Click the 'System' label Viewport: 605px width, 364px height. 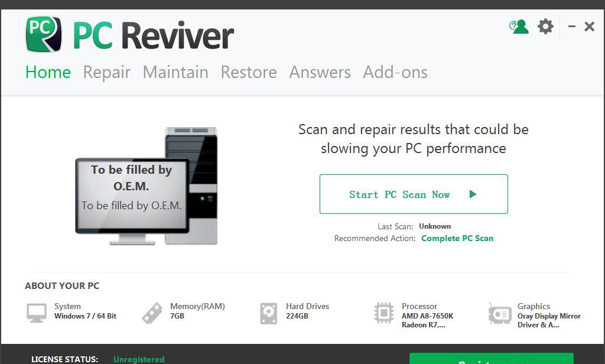tap(67, 307)
